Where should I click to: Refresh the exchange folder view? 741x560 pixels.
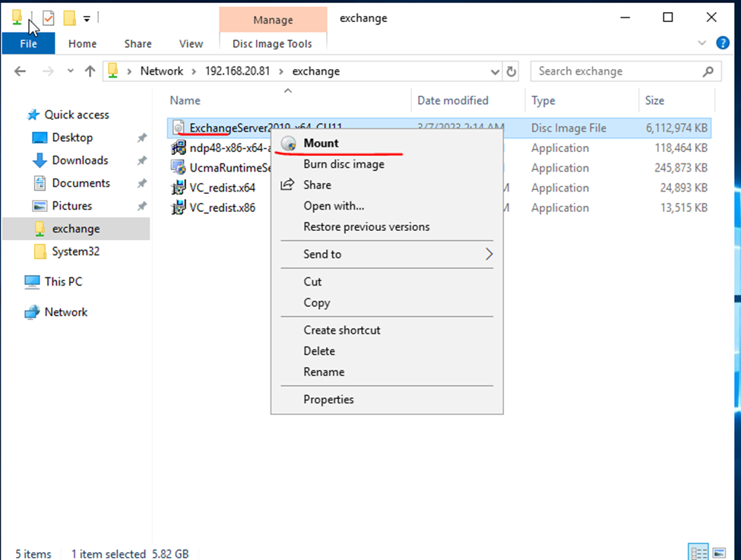coord(511,71)
